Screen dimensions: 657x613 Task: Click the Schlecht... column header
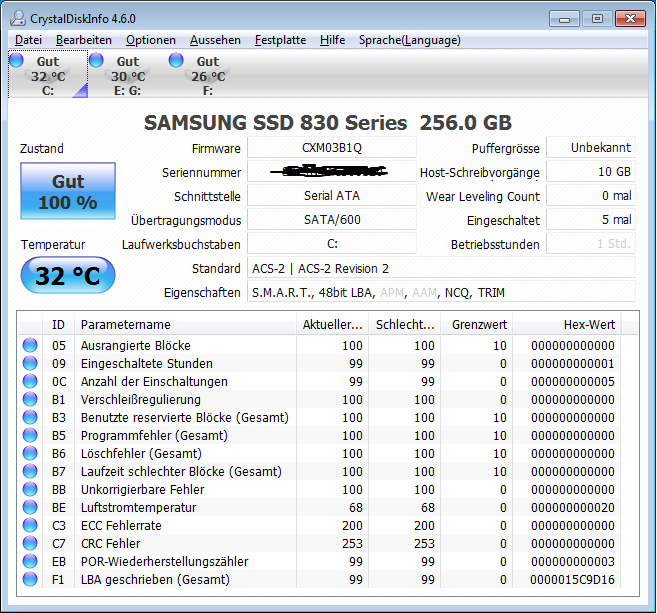click(x=404, y=324)
